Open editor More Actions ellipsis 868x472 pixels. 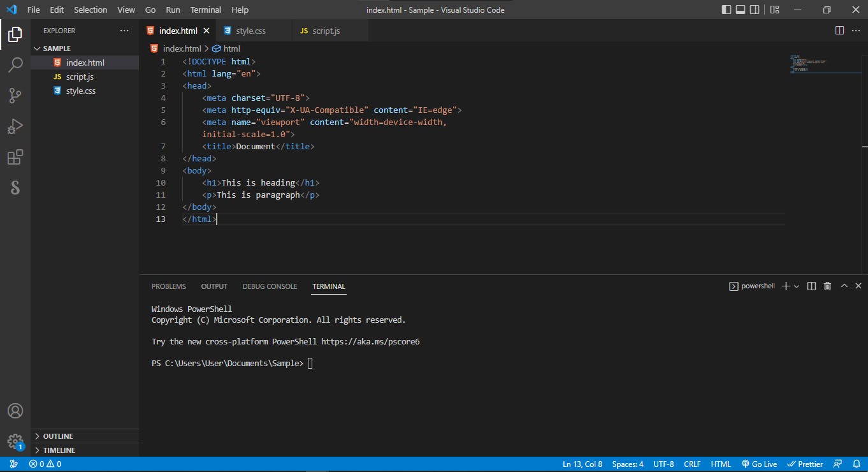pos(857,31)
